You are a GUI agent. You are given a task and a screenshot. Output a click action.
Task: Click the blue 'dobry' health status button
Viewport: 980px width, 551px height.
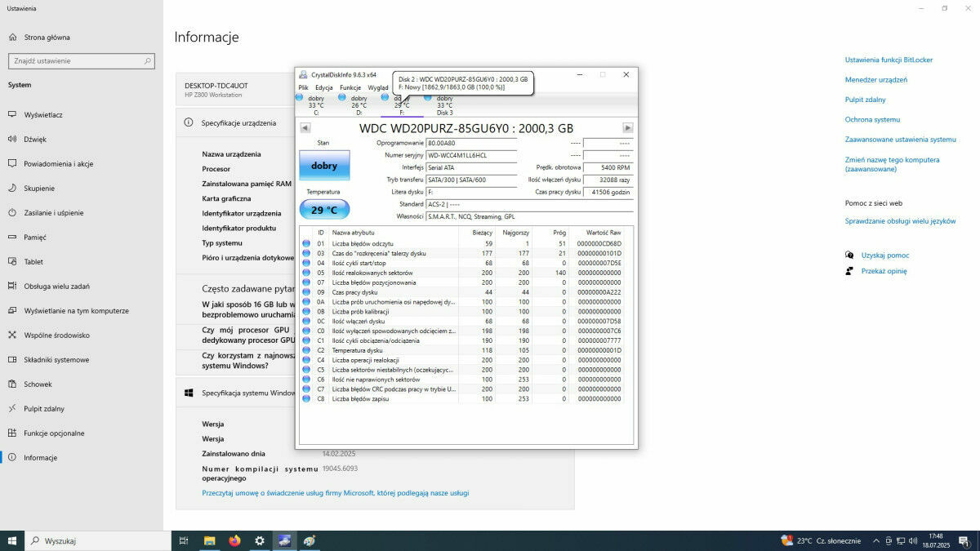(x=324, y=166)
